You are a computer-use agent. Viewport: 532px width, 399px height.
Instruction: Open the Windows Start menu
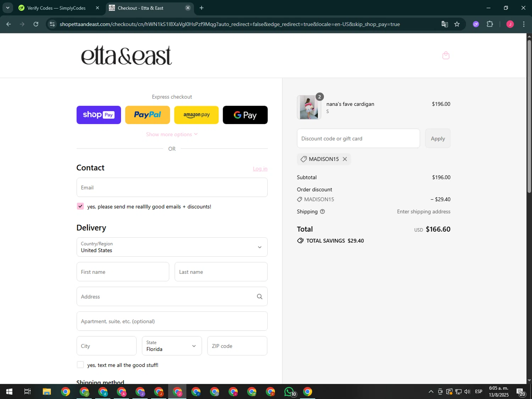tap(9, 392)
